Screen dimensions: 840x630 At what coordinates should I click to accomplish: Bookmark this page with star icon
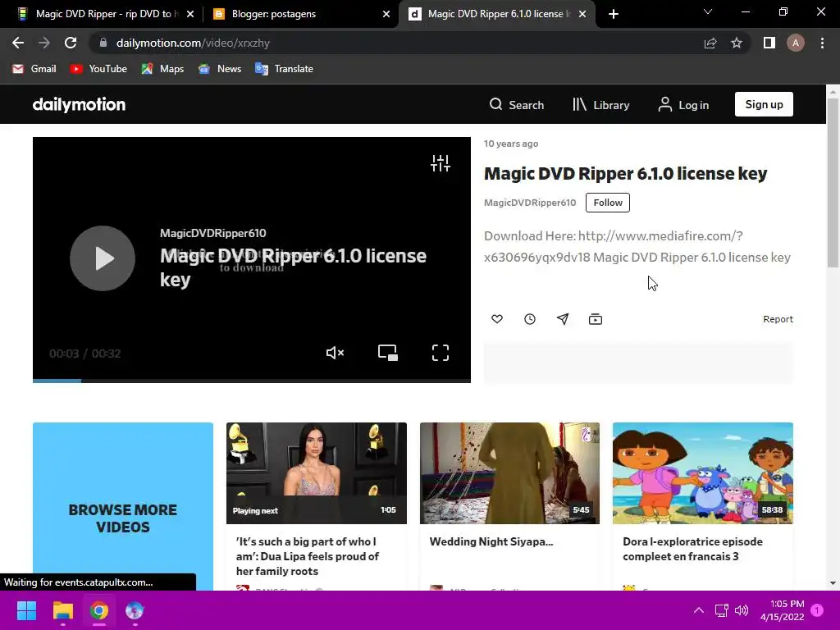click(x=737, y=43)
